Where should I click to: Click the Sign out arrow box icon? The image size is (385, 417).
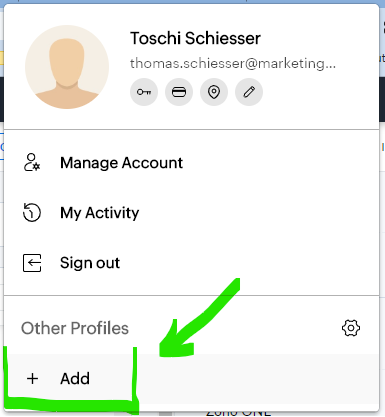click(32, 263)
